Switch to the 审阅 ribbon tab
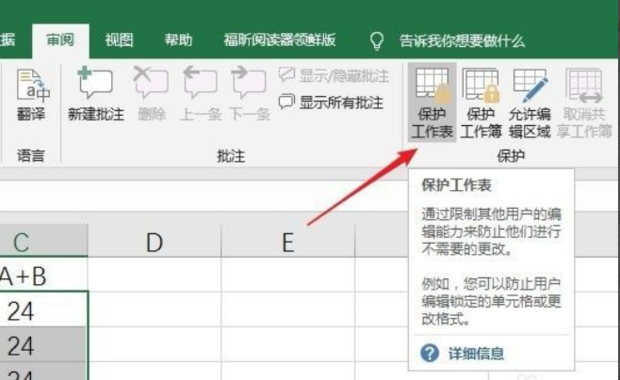Screen dimensions: 620x380 (60, 40)
